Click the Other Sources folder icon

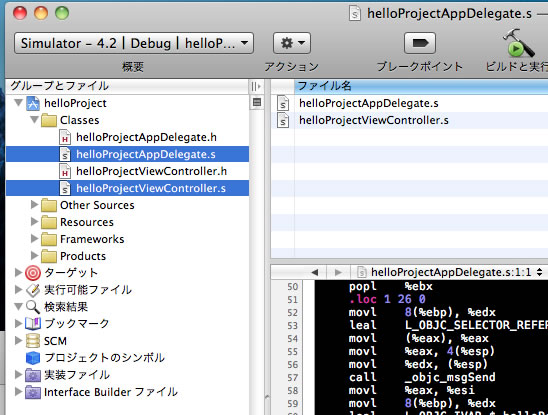(x=49, y=205)
